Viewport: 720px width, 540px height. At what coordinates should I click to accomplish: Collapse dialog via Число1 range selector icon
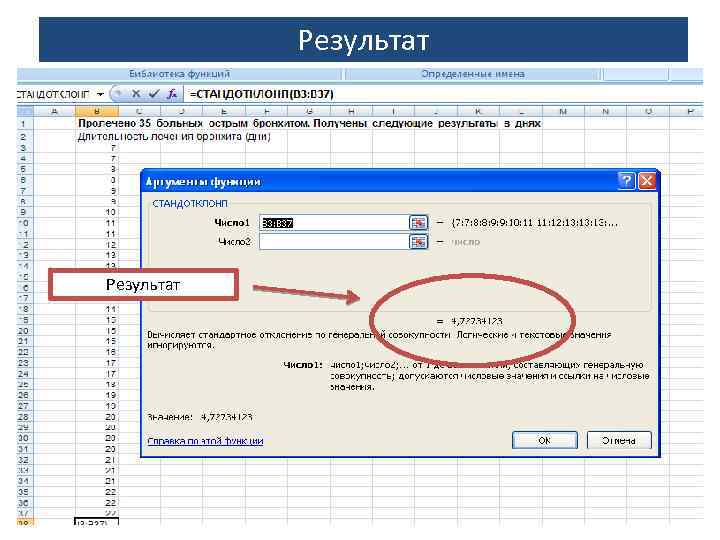[418, 223]
